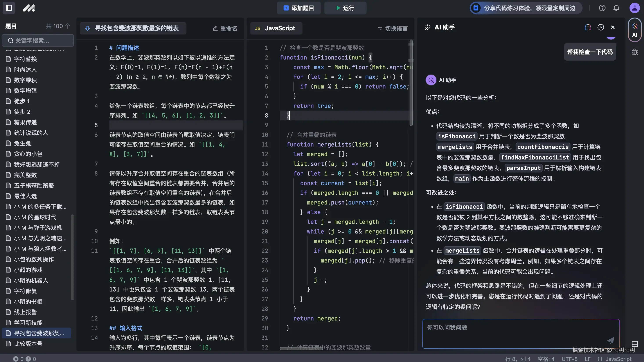Open the help question mark icon
Viewport: 644px width, 362px height.
(602, 8)
